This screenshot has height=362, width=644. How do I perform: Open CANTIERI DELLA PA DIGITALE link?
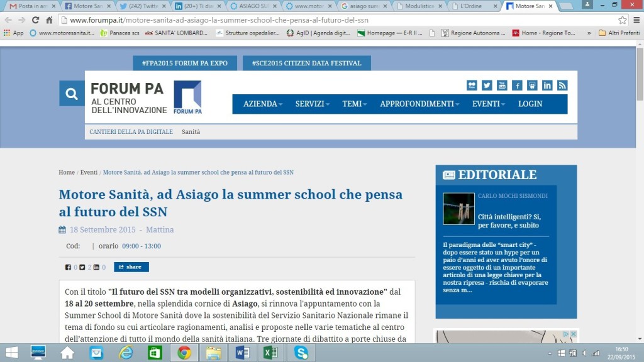pyautogui.click(x=131, y=132)
